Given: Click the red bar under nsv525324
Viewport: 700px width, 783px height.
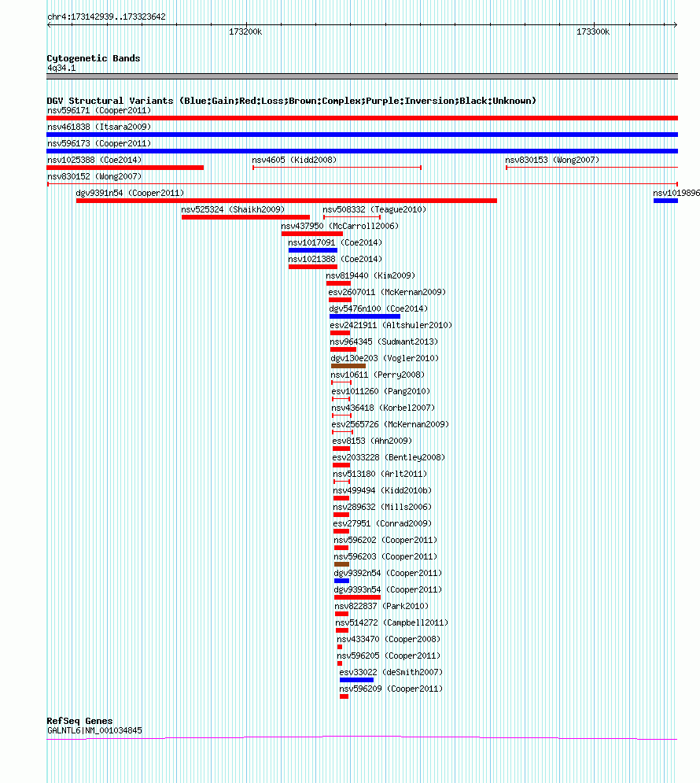Looking at the screenshot, I should (x=245, y=217).
